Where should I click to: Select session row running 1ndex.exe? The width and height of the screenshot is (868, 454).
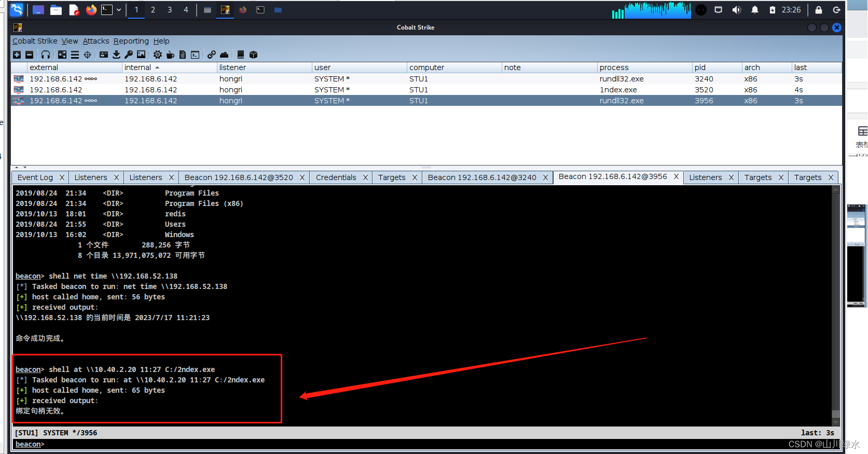point(426,90)
